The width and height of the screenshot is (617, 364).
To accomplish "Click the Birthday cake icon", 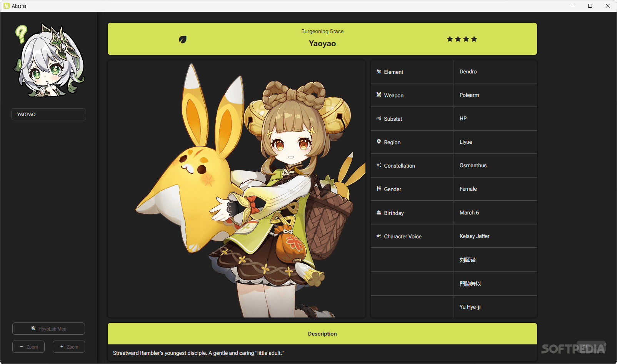I will click(379, 212).
